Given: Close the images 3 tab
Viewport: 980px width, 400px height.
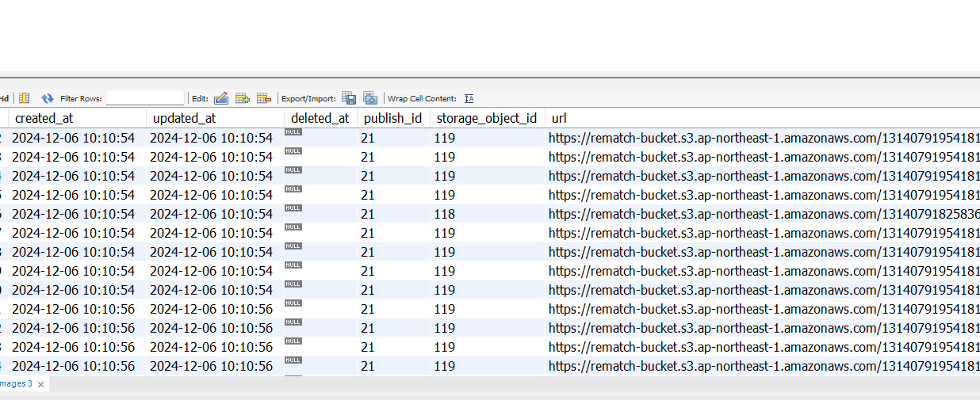Looking at the screenshot, I should click(40, 384).
